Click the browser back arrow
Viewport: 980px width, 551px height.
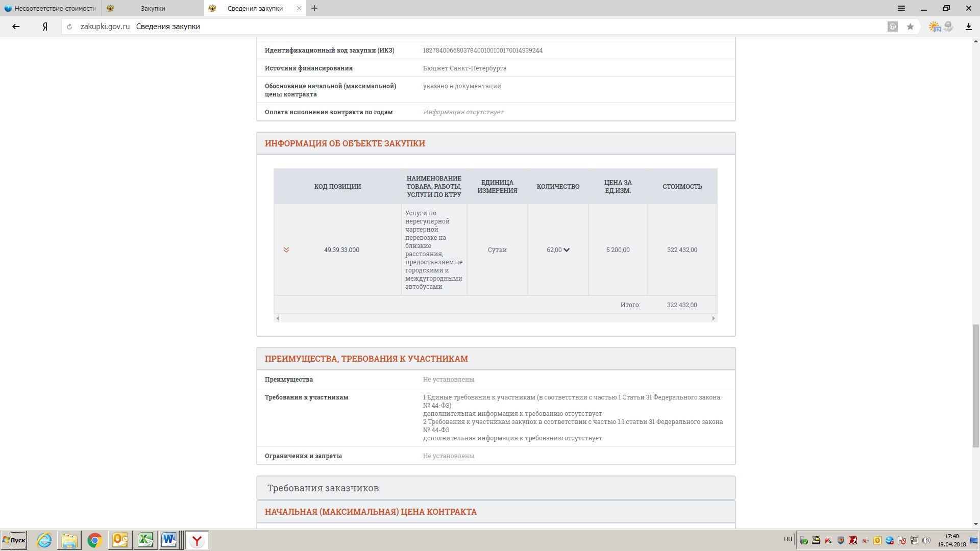tap(16, 27)
